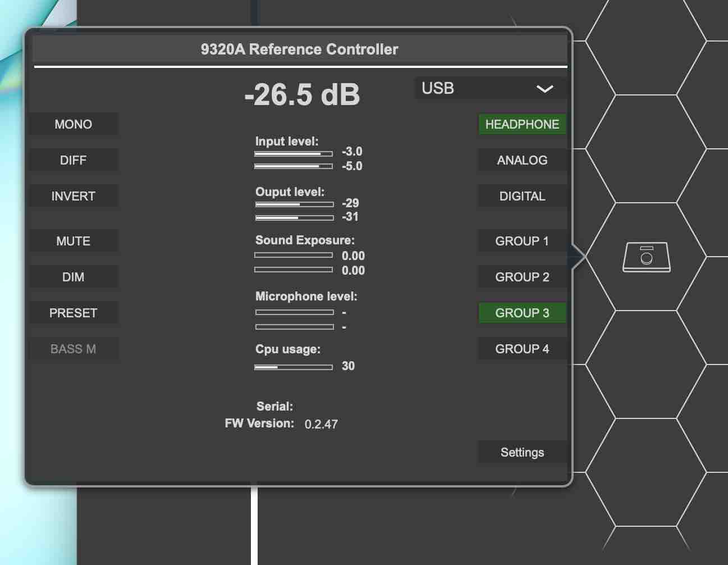The height and width of the screenshot is (565, 728).
Task: Click the input level value -5.0
Action: 352,166
